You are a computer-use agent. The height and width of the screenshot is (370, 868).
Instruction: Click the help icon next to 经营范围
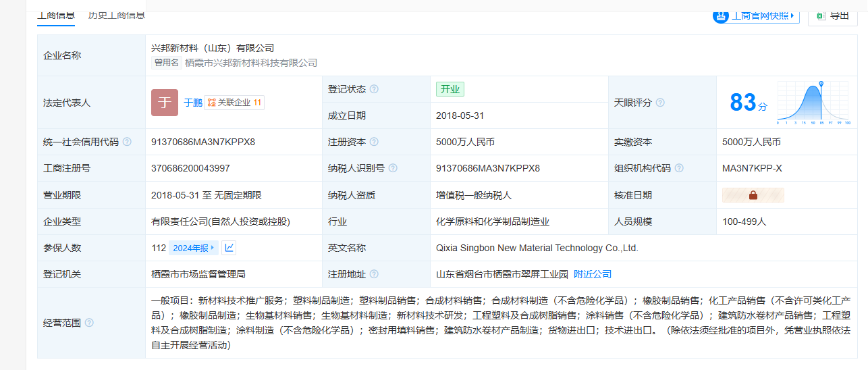coord(89,323)
